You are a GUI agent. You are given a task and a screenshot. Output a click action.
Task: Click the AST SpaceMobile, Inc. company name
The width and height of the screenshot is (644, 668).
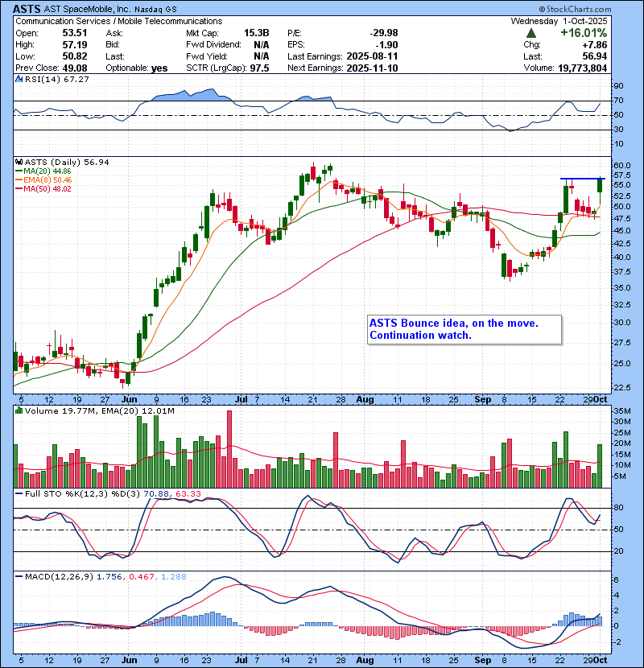tap(88, 9)
